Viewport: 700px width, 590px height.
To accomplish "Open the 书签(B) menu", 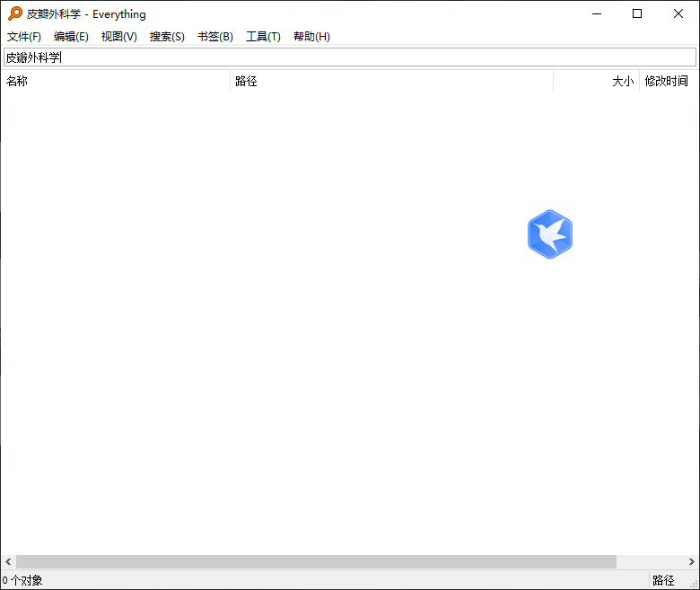I will (215, 37).
